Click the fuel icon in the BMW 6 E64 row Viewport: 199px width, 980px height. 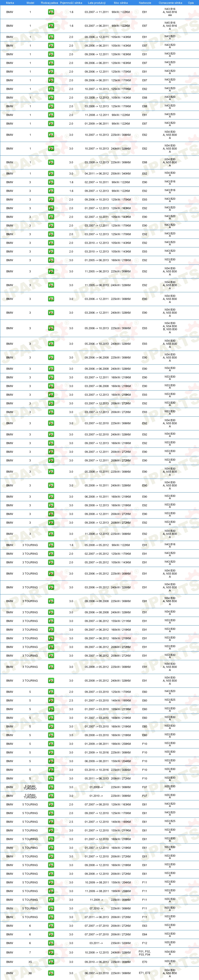click(51, 934)
